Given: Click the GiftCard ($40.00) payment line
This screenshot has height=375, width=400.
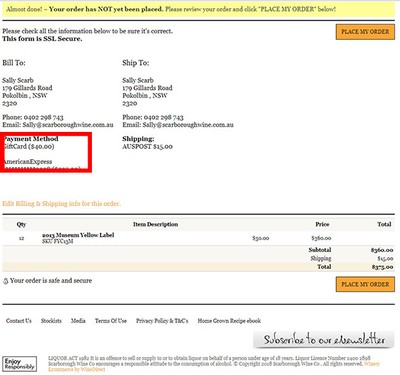Looking at the screenshot, I should (28, 147).
